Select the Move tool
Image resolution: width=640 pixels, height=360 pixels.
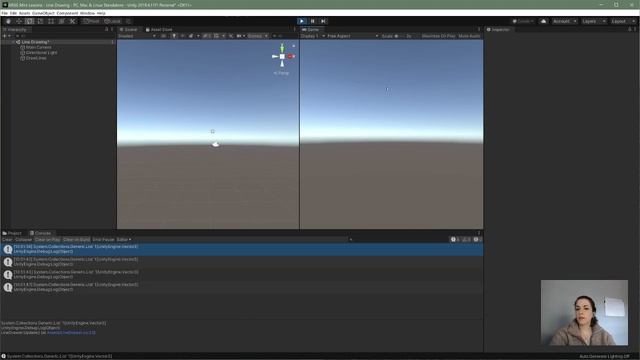click(x=19, y=21)
